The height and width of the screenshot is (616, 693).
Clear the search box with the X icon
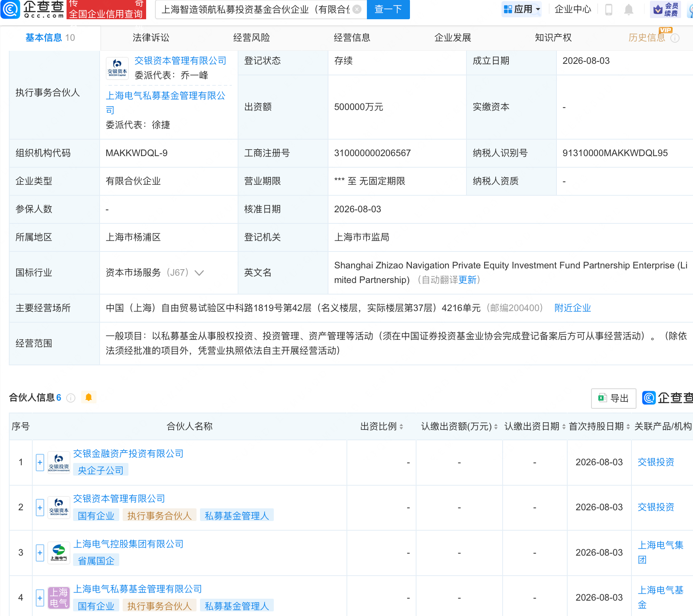357,9
